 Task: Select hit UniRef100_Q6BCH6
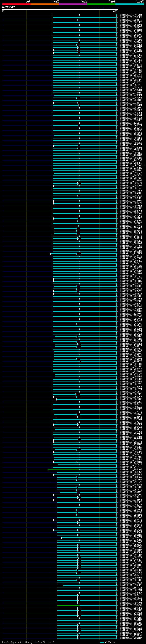(131, 48)
